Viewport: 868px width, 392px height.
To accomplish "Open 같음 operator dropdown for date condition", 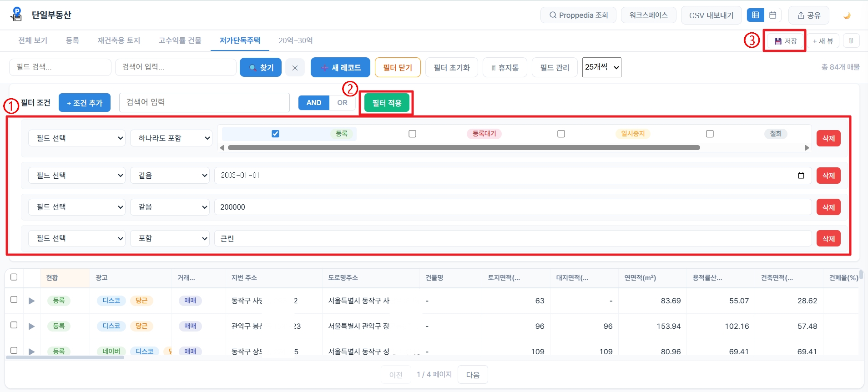I will pyautogui.click(x=170, y=176).
